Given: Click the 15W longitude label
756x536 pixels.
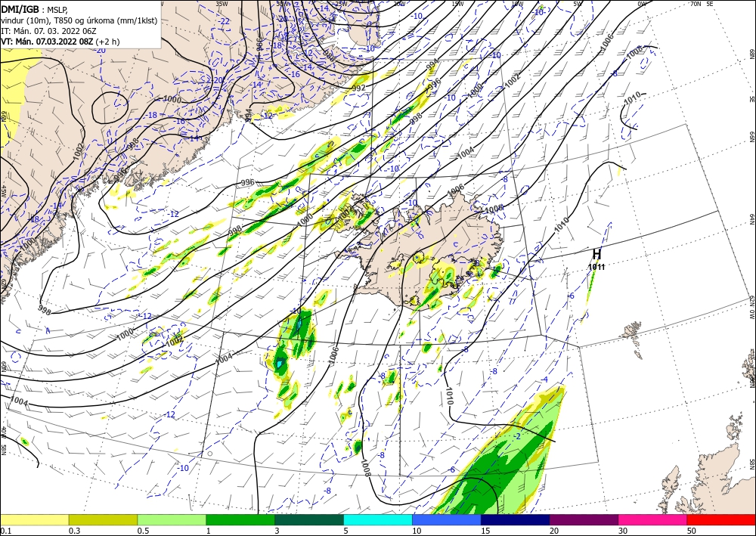Looking at the screenshot, I should click(x=457, y=3).
